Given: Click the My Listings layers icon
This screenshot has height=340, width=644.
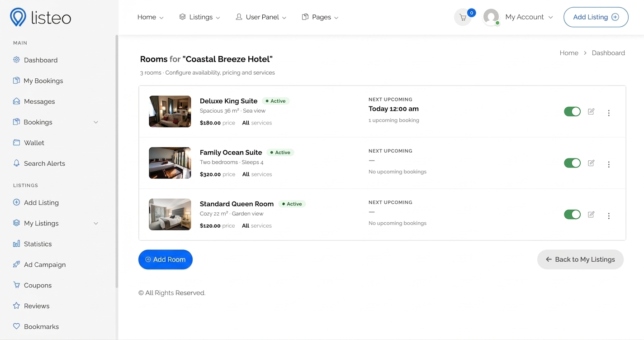Looking at the screenshot, I should (x=16, y=223).
